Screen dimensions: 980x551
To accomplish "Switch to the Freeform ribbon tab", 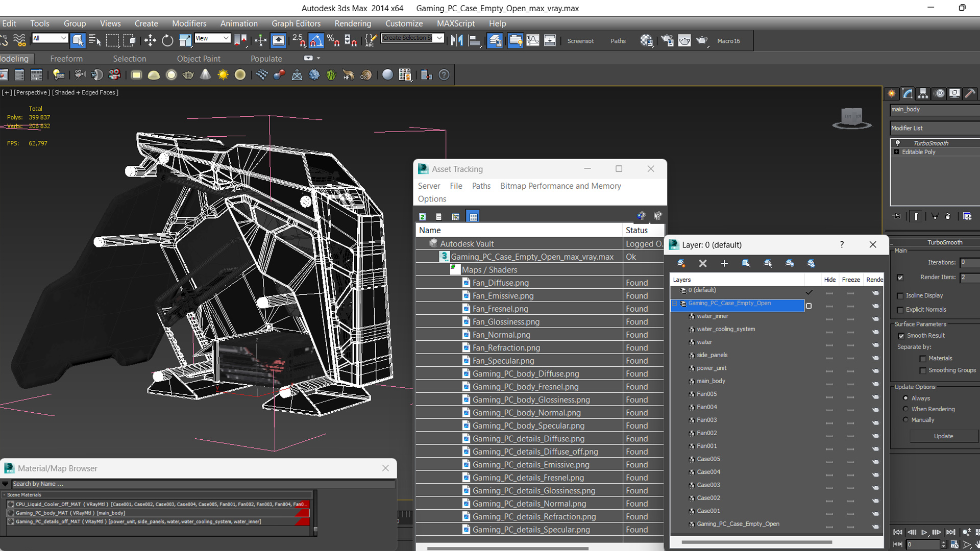I will click(66, 59).
